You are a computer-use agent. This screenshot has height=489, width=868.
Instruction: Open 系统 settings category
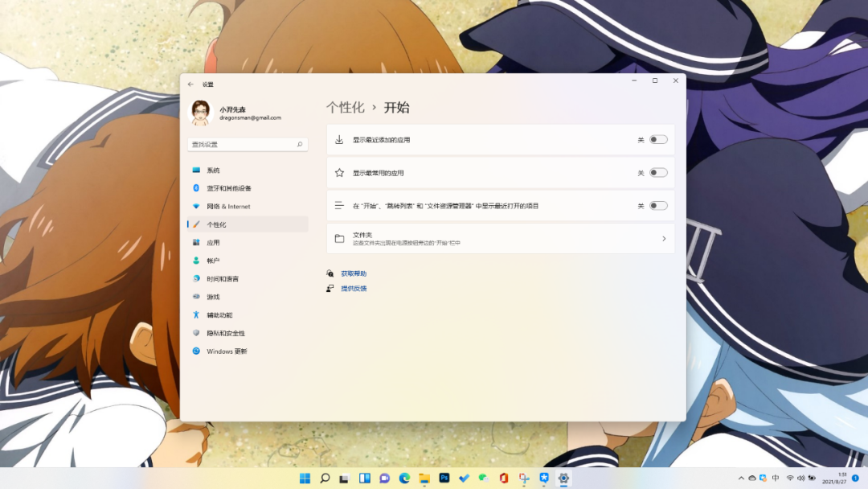point(248,170)
